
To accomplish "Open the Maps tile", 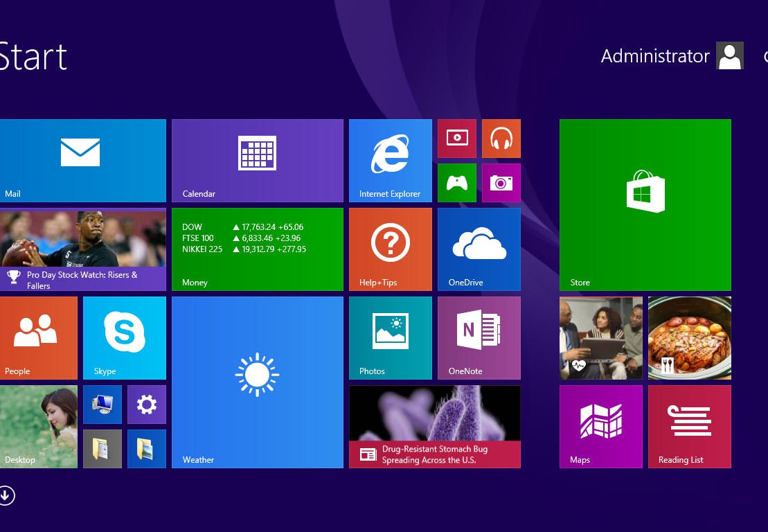I will [601, 427].
